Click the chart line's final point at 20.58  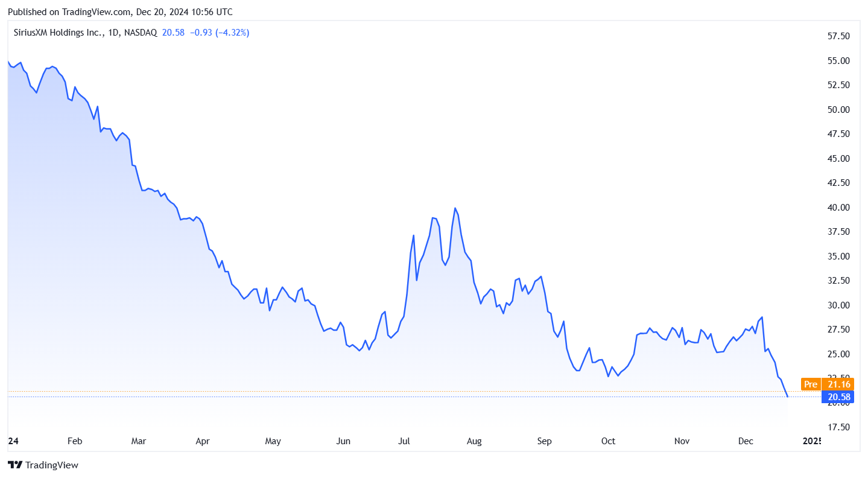point(787,397)
